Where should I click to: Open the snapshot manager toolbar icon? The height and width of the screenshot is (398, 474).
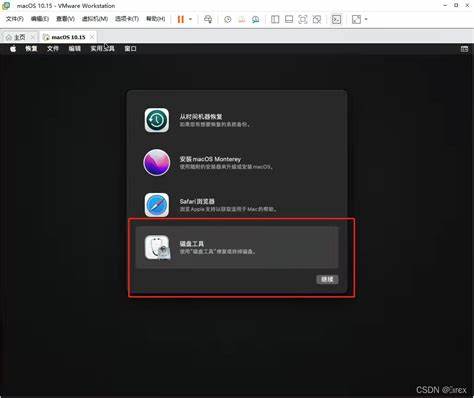[256, 19]
